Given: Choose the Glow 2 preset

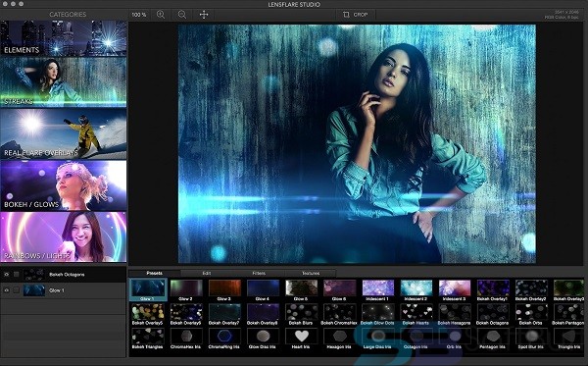Looking at the screenshot, I should (186, 290).
